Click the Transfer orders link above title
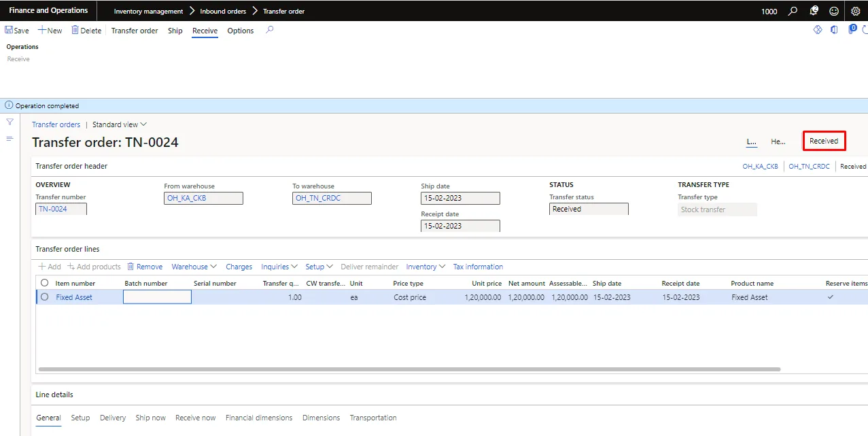Screen dimensions: 868x436 (56, 124)
